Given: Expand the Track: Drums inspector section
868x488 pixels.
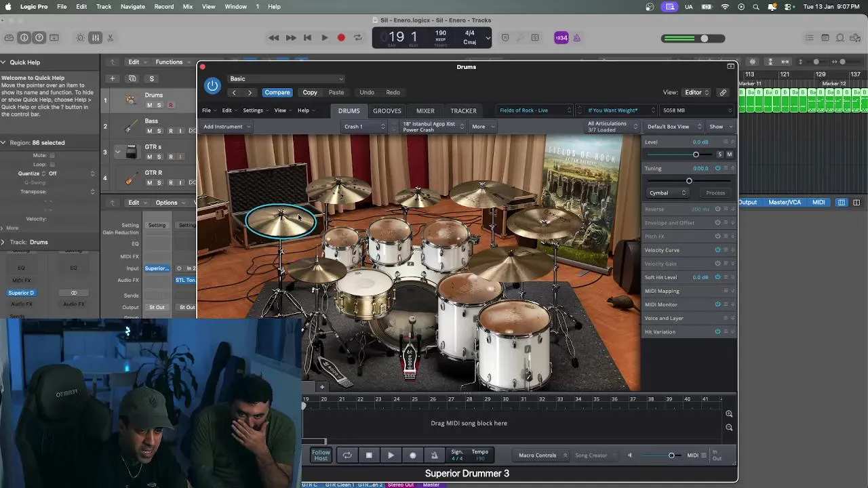Looking at the screenshot, I should pos(3,242).
